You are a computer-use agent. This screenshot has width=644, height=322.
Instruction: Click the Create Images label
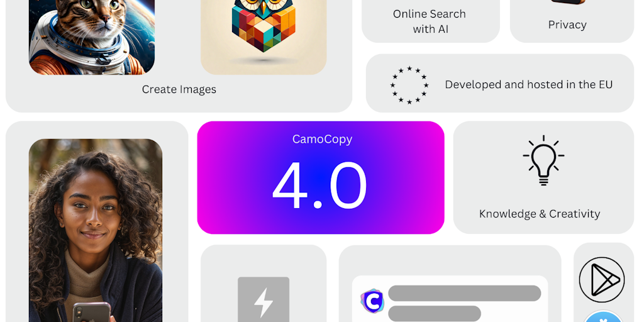(x=179, y=89)
